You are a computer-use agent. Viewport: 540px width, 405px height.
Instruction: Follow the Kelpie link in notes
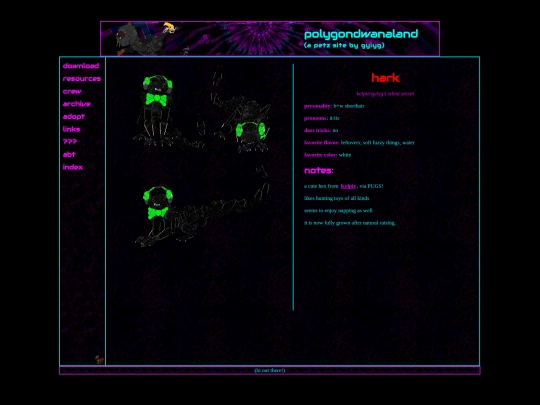click(x=348, y=186)
